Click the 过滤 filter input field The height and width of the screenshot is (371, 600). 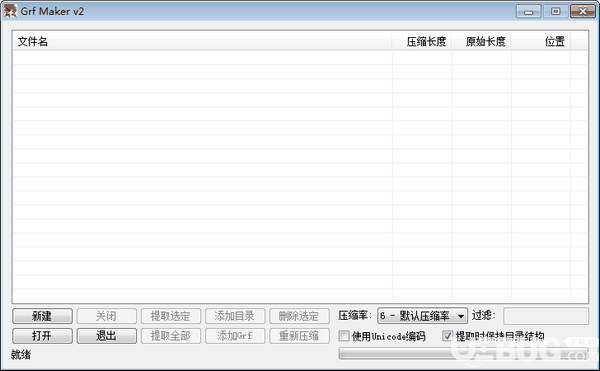pos(546,316)
